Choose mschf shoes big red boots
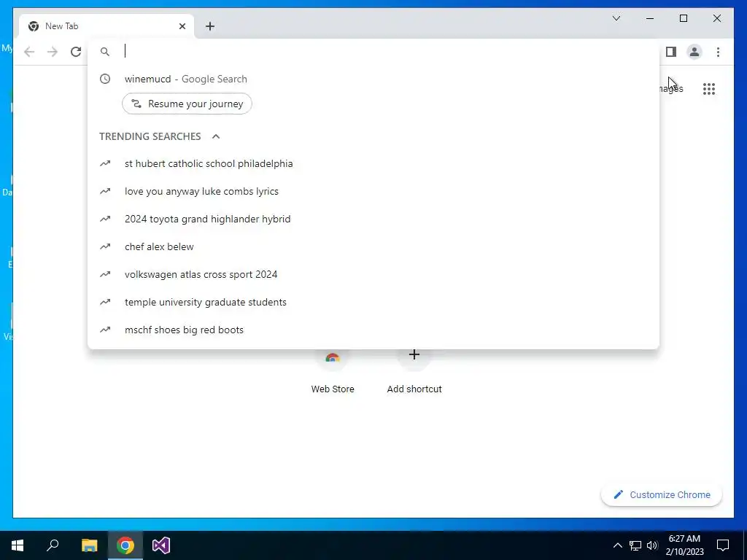 coord(373,330)
